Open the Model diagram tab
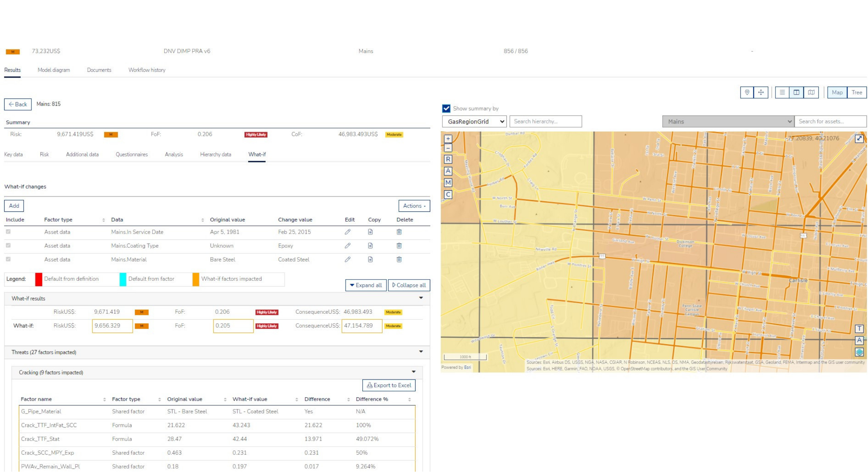This screenshot has height=472, width=868. coord(54,70)
